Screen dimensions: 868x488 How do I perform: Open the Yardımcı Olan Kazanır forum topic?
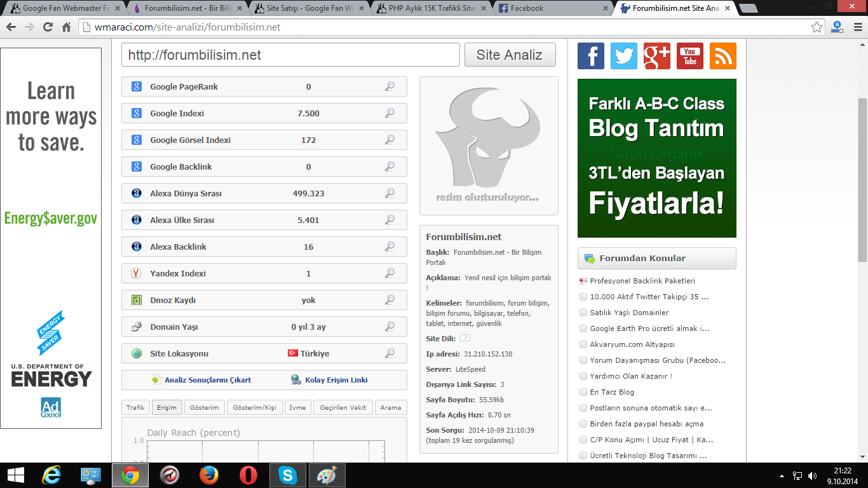(x=631, y=376)
